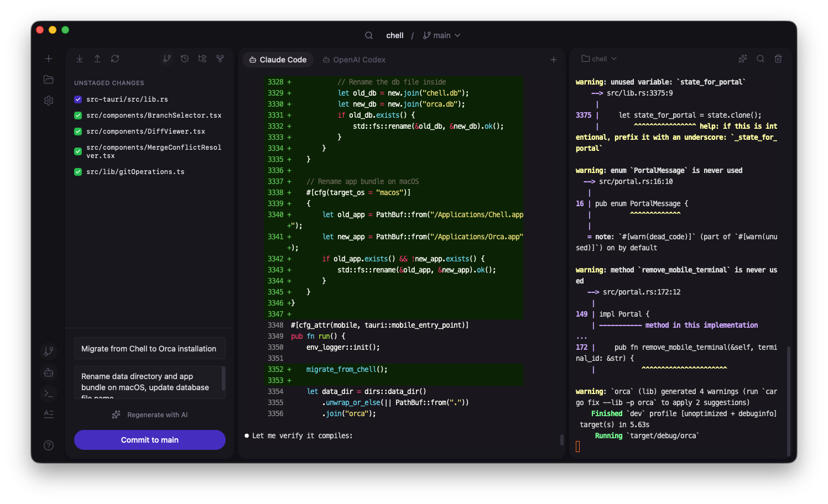Screen dimensions: 828x504
Task: Click the chell project name in title bar
Action: click(x=395, y=35)
